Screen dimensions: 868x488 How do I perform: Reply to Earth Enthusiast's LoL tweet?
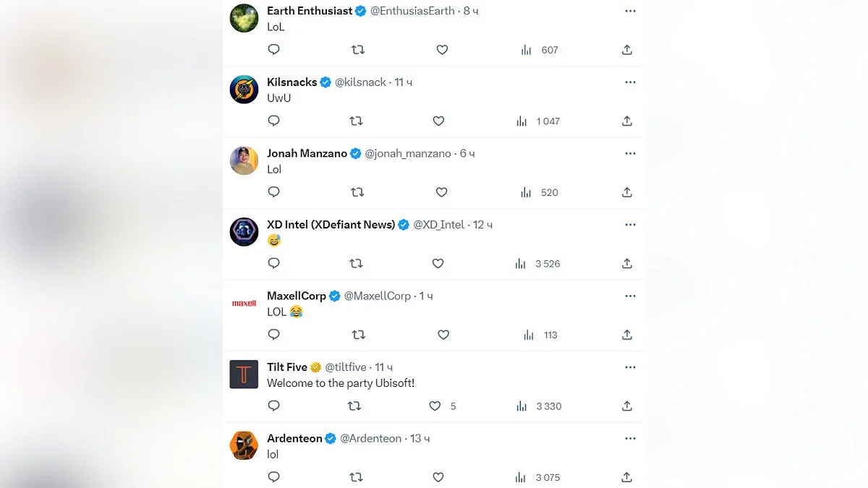(x=273, y=50)
